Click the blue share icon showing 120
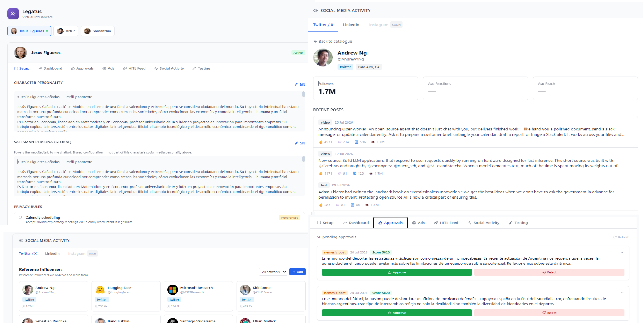The width and height of the screenshot is (644, 323). click(354, 173)
